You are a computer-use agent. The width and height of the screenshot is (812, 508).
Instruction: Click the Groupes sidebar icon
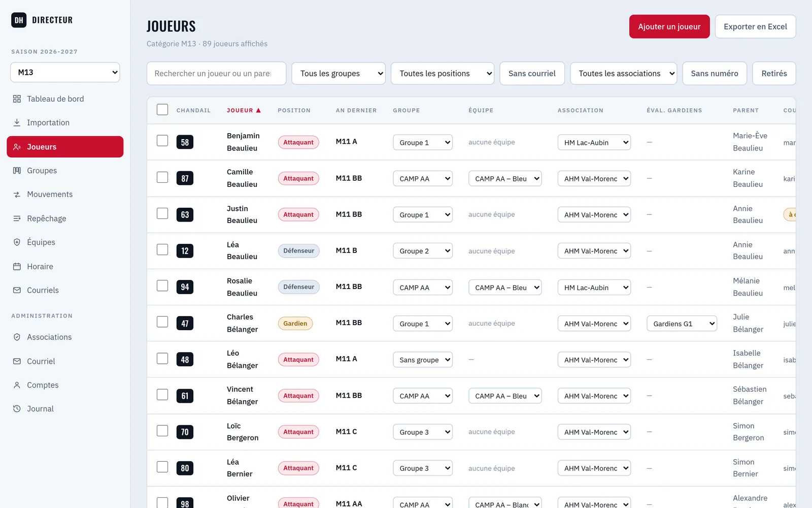click(x=17, y=171)
